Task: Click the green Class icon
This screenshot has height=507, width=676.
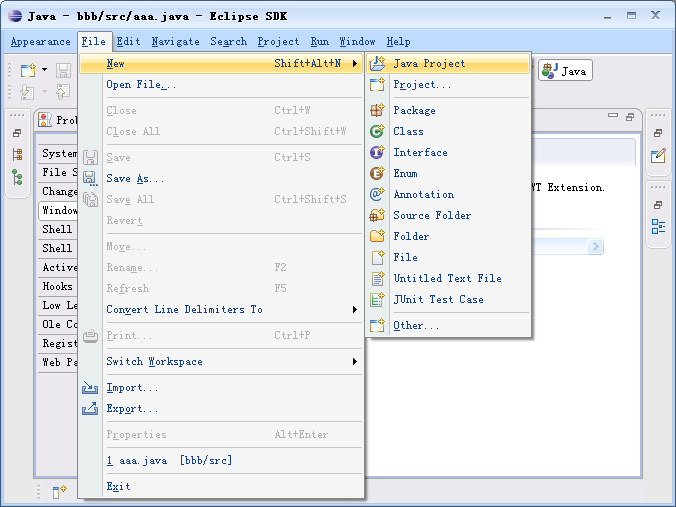Action: coord(377,131)
